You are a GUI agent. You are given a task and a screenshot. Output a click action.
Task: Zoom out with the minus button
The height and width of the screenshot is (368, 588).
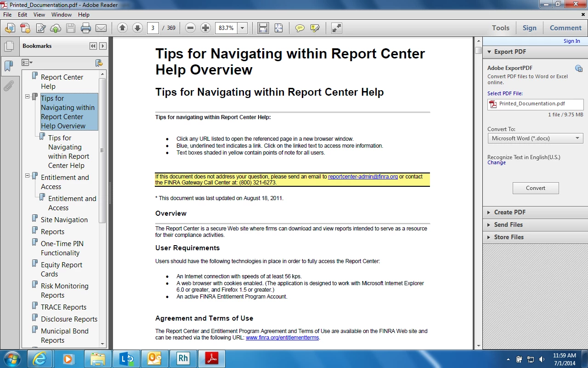pos(191,28)
